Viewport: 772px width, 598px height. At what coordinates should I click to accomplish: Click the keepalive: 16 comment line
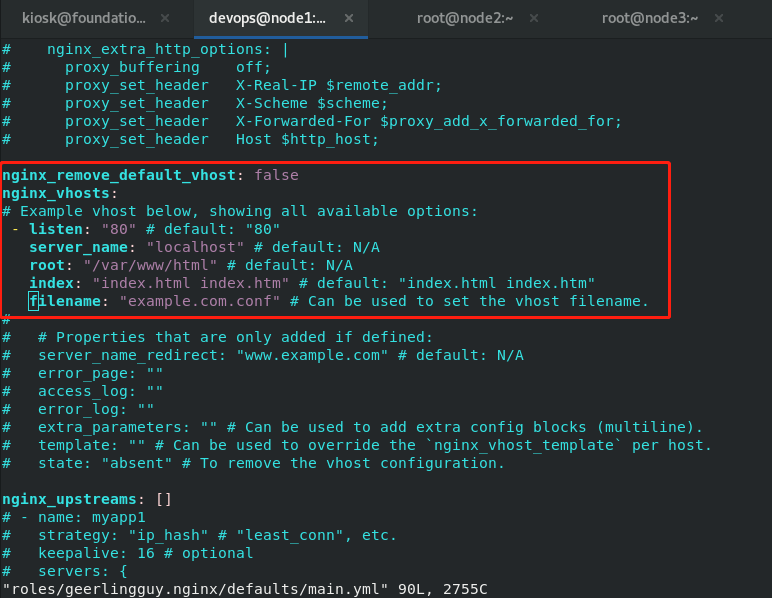[128, 553]
